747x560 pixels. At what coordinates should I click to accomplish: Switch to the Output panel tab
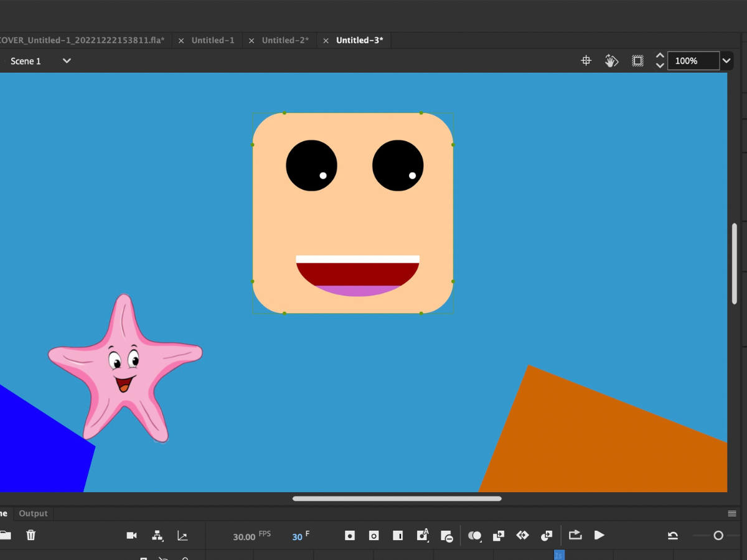[x=33, y=513]
